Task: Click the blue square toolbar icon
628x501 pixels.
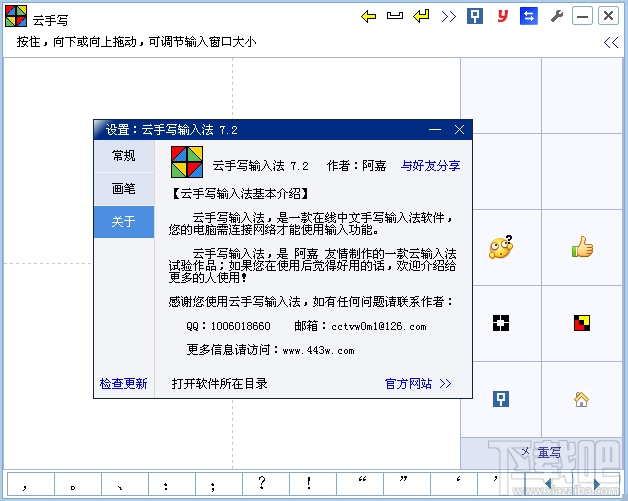Action: 475,16
